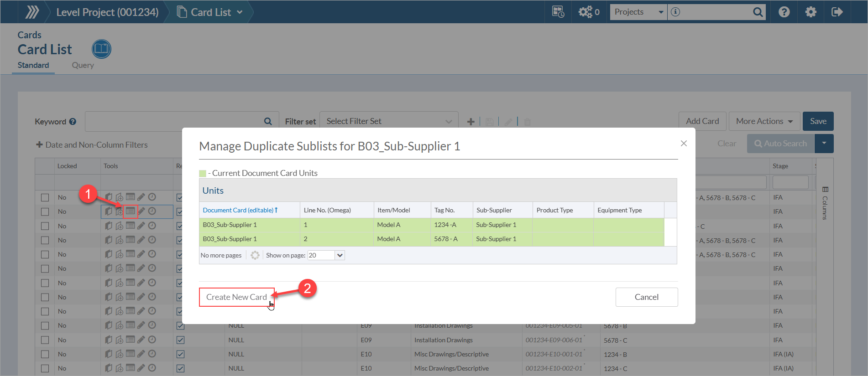The width and height of the screenshot is (868, 376).
Task: Open the main navigation chevrons menu
Action: [x=32, y=12]
